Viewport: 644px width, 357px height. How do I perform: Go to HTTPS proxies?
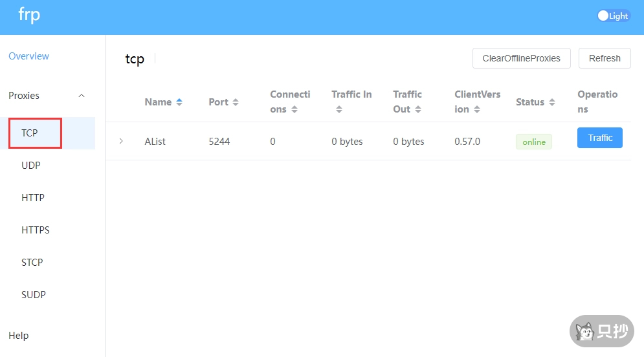[x=36, y=230]
